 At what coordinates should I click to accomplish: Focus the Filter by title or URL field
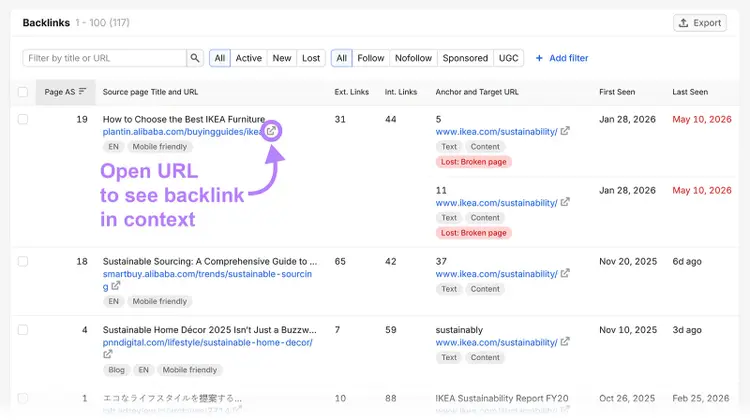pos(104,58)
